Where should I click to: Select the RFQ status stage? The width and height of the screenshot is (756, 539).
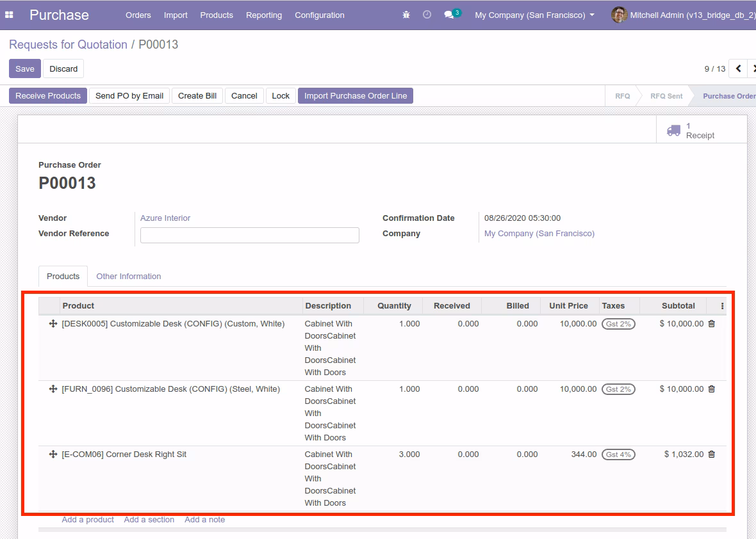point(622,96)
